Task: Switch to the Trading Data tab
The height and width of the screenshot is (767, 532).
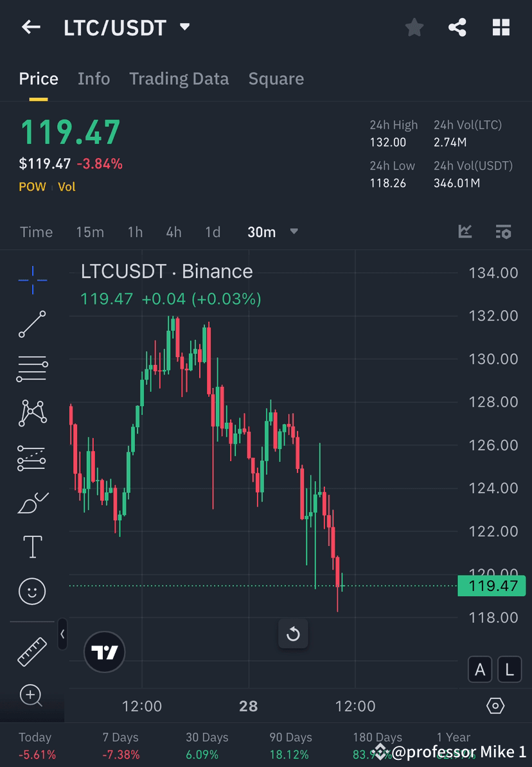Action: [179, 78]
